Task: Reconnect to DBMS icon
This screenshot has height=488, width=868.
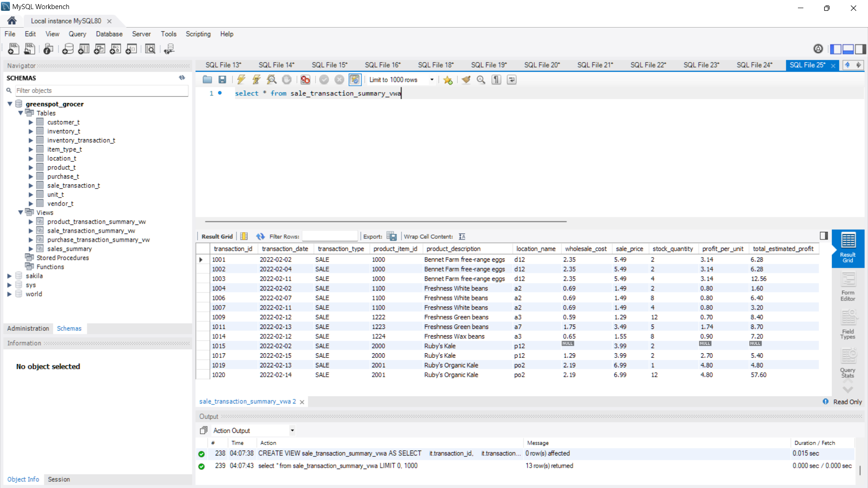Action: coord(169,49)
